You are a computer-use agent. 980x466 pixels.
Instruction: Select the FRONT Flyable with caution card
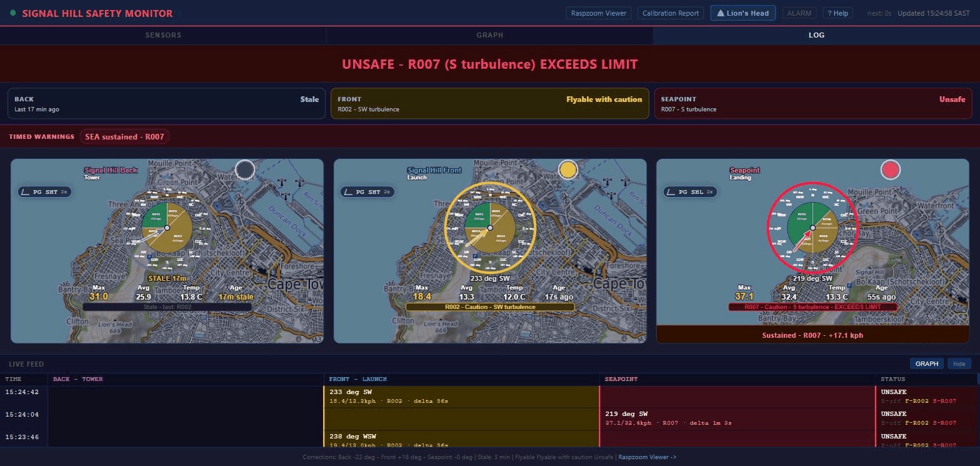pyautogui.click(x=490, y=103)
